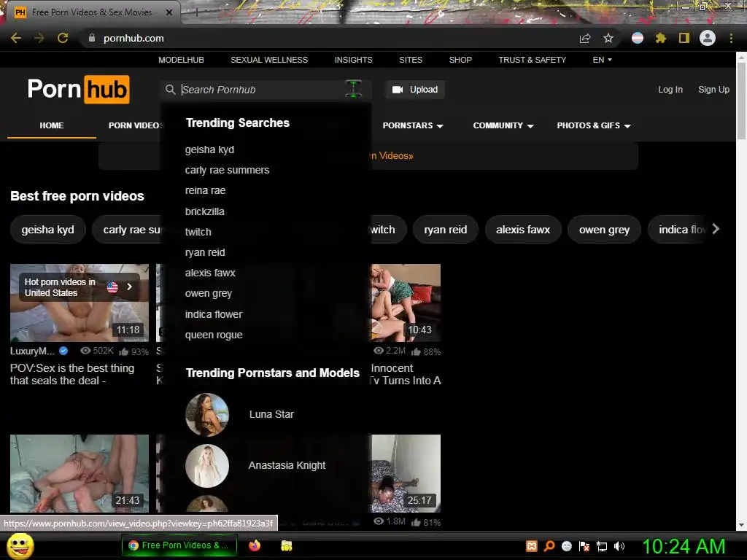
Task: Click the XAMPP tray icon
Action: coord(532,545)
